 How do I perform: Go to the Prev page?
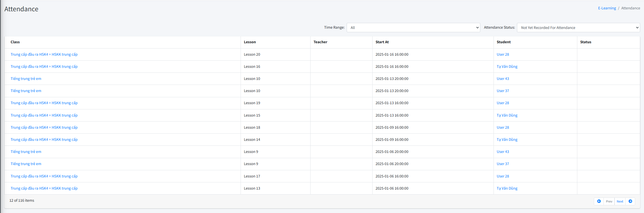point(609,201)
